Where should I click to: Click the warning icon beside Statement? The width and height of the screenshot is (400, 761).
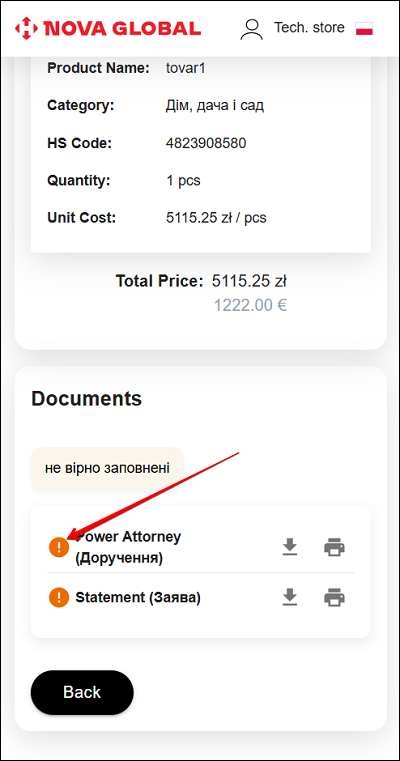click(59, 597)
